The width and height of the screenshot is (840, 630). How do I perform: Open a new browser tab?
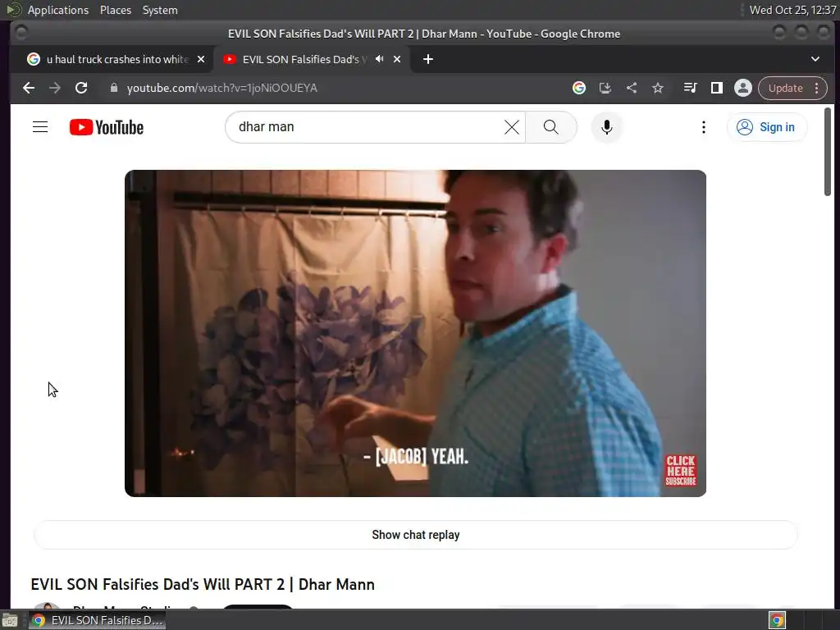[428, 59]
